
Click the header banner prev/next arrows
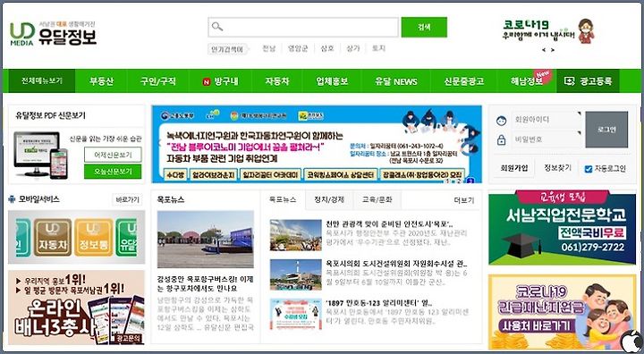pos(548,50)
